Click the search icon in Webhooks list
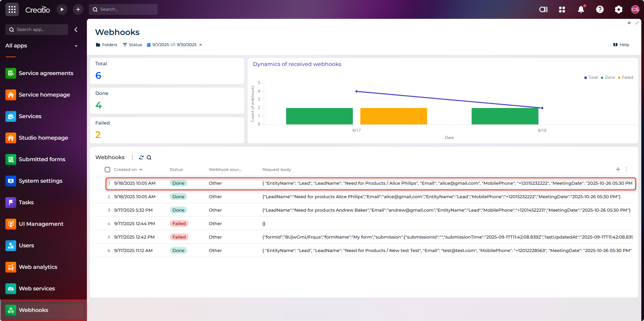This screenshot has height=321, width=644. (x=149, y=157)
